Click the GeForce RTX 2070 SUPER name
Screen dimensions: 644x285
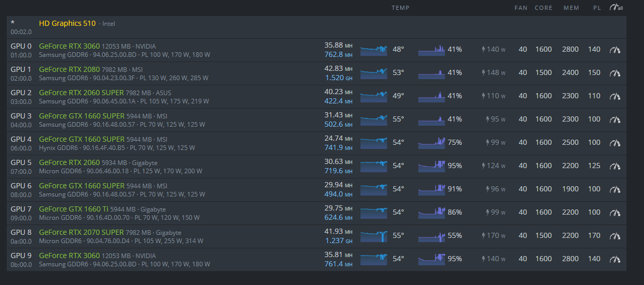(x=81, y=232)
